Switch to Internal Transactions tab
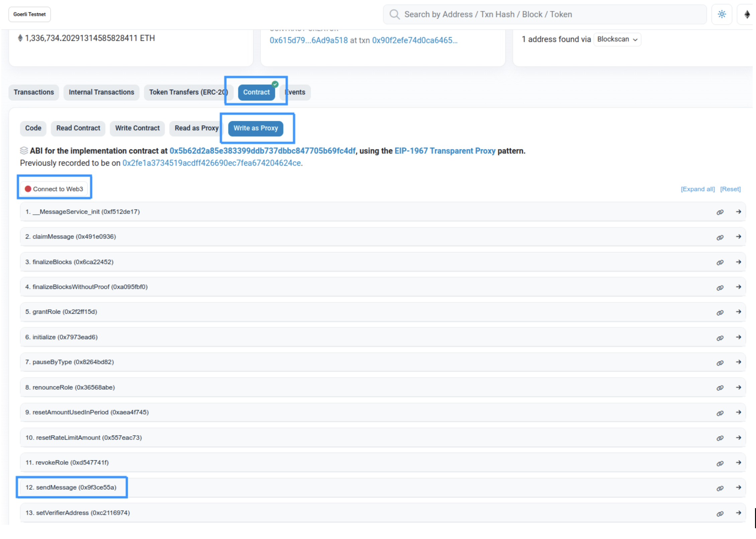756x539 pixels. pos(101,92)
